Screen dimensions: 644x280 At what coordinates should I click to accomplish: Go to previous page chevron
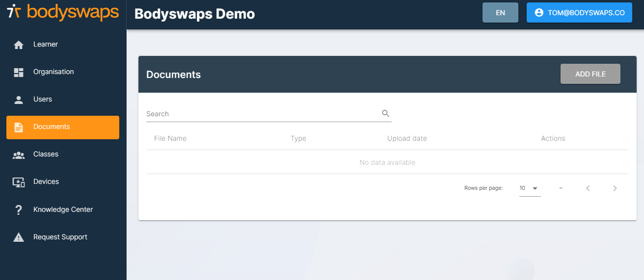588,188
